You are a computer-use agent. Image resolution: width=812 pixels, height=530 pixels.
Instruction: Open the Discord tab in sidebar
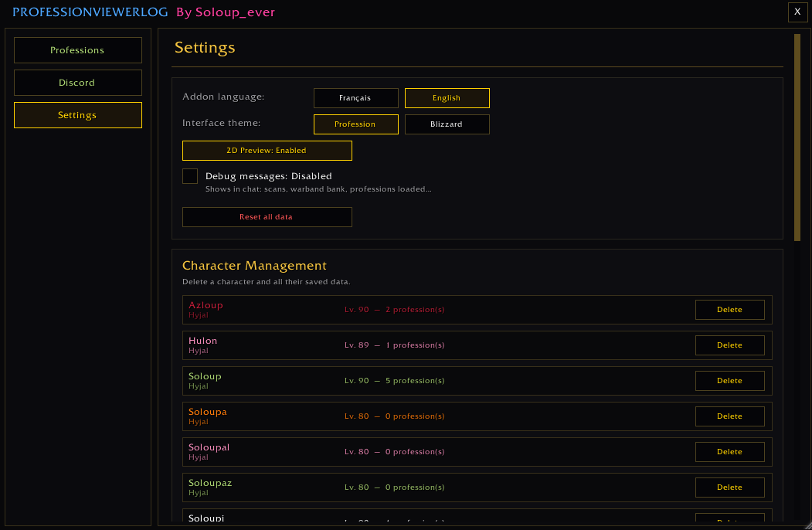(x=78, y=83)
